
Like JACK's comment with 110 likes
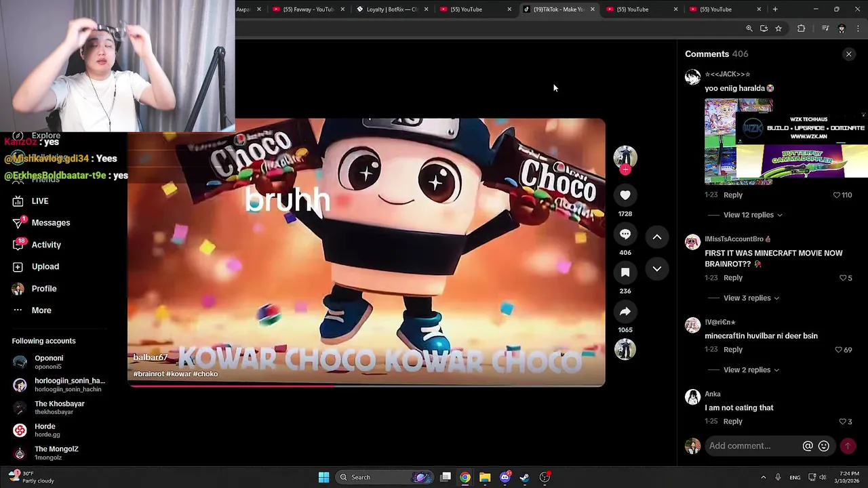pos(837,195)
